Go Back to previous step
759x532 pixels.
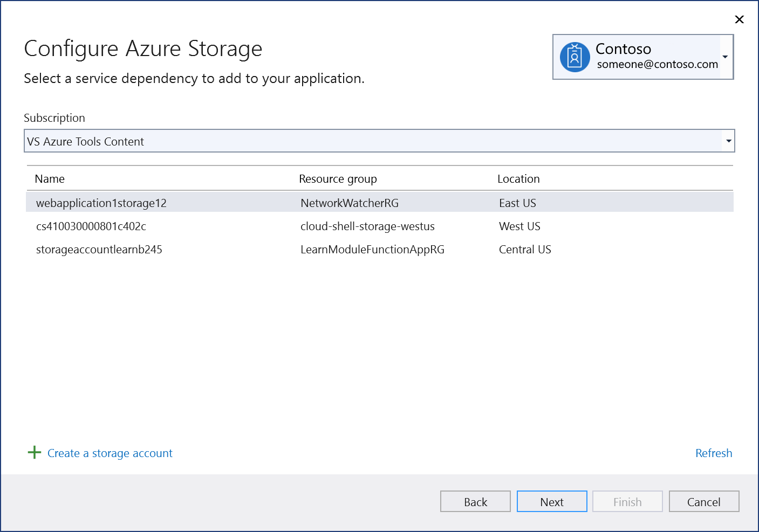(x=475, y=501)
